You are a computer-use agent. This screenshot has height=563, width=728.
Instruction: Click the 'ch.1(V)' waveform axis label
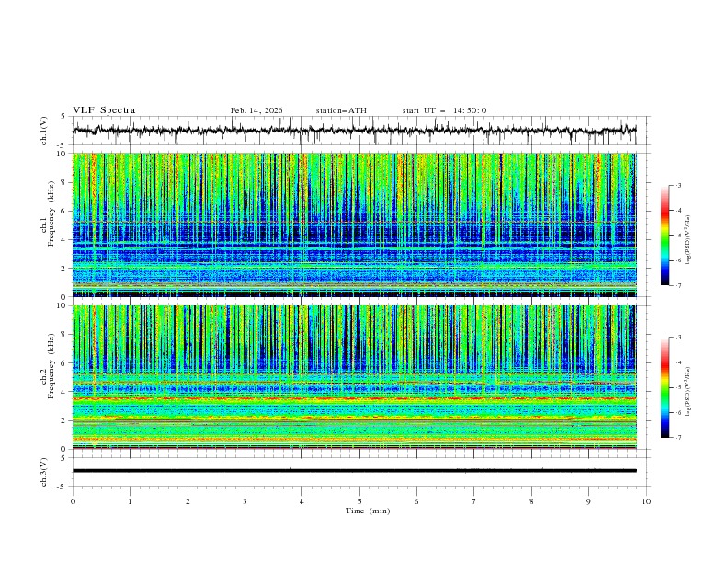[44, 131]
